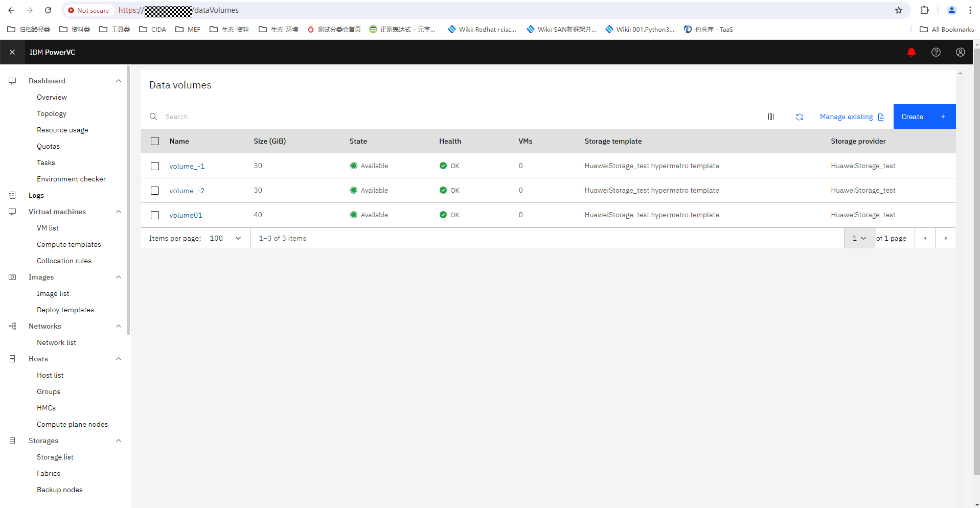Collapse the Hosts section
Viewport: 980px width, 508px height.
[119, 359]
